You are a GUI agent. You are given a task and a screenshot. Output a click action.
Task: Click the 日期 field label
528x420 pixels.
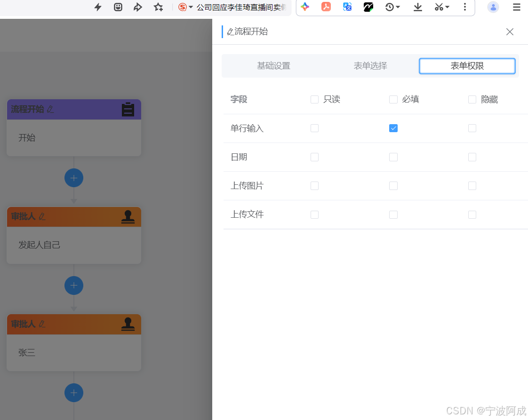click(x=239, y=157)
